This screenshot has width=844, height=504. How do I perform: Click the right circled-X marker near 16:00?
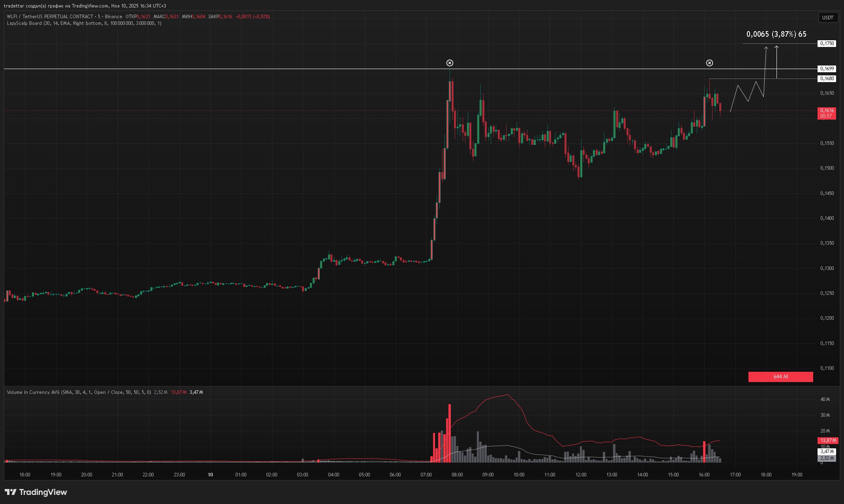(x=709, y=63)
